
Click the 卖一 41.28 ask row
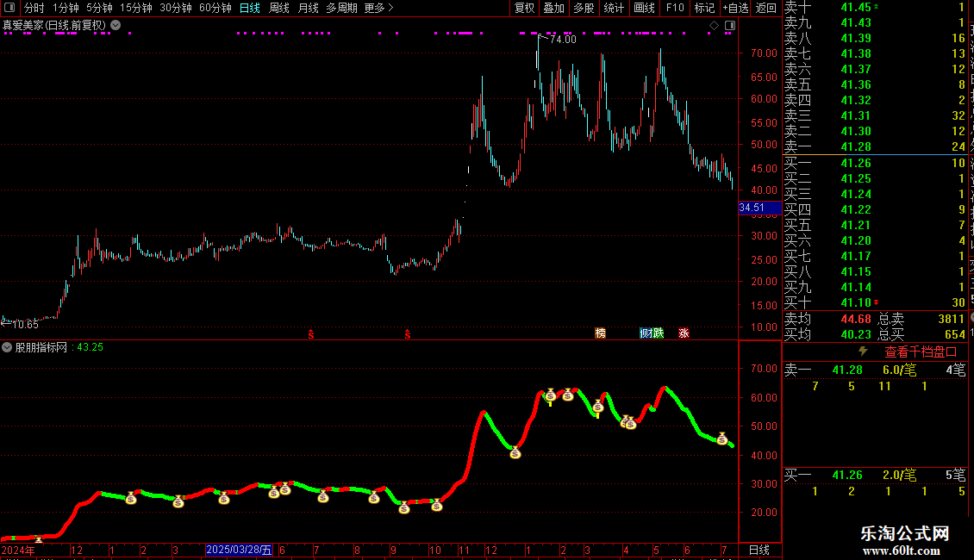point(875,146)
